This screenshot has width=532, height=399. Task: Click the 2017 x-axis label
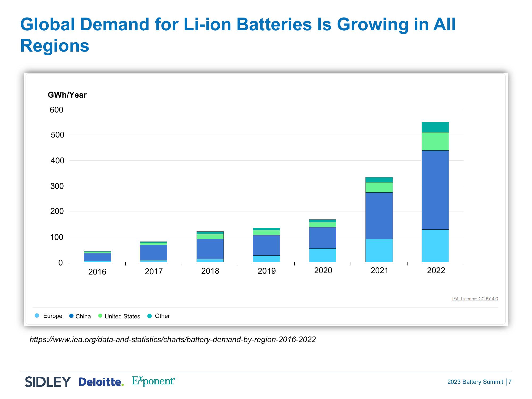pyautogui.click(x=154, y=272)
